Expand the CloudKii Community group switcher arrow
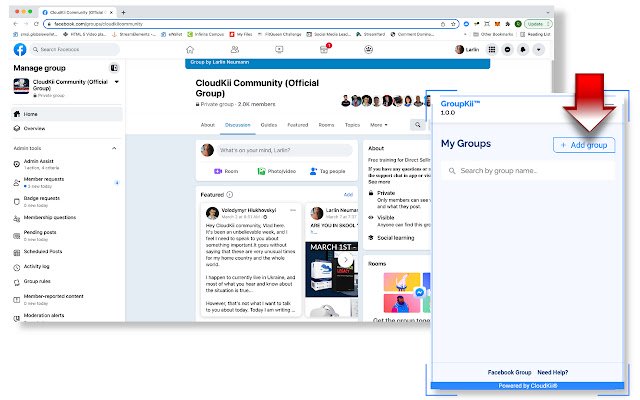 tap(117, 82)
